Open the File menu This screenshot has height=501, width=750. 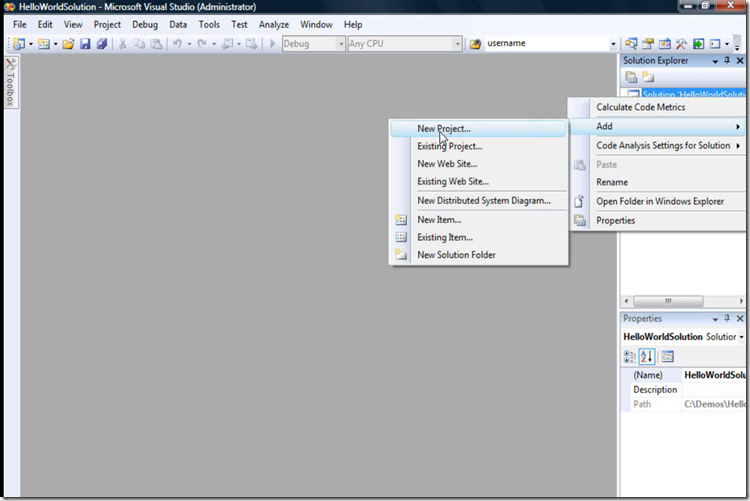pyautogui.click(x=20, y=24)
